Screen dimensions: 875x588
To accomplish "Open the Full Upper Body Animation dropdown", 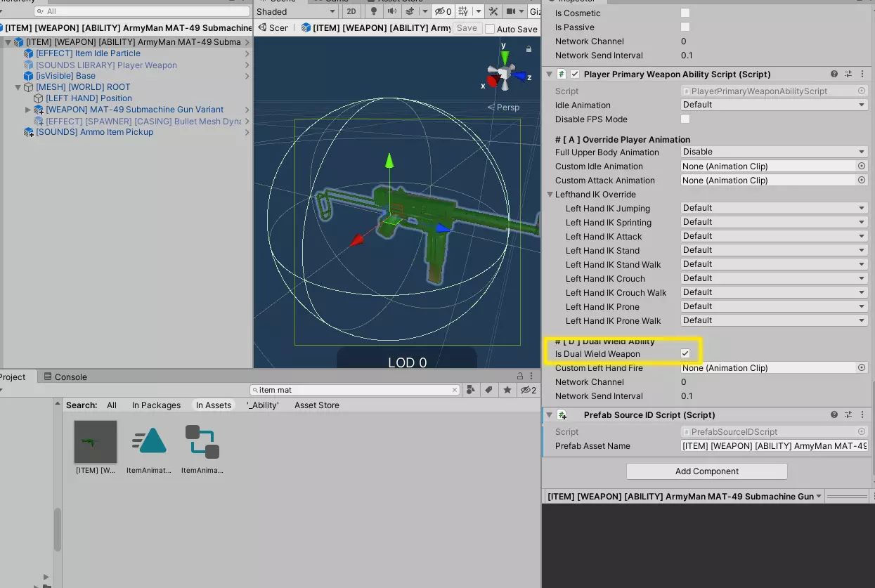I will coord(773,152).
